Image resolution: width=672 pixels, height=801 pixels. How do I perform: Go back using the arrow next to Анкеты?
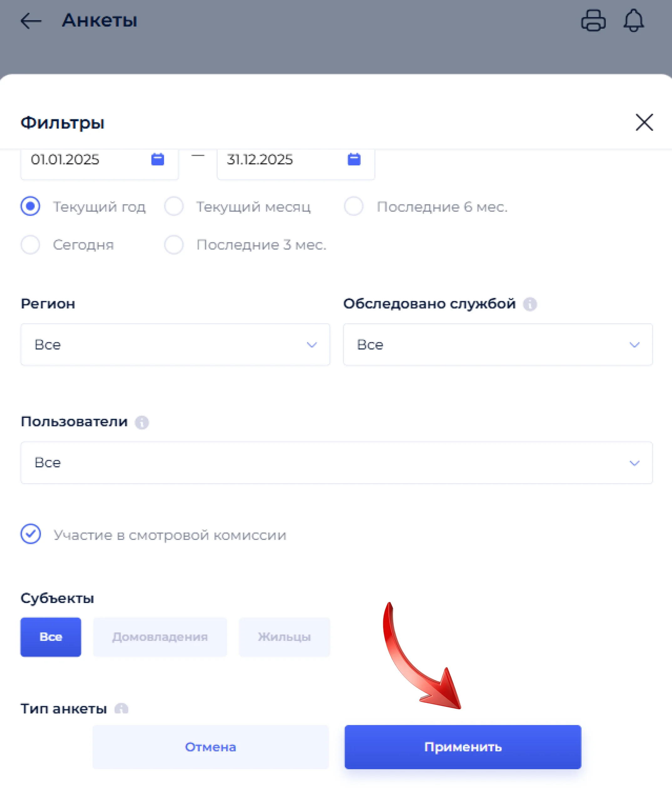click(31, 21)
